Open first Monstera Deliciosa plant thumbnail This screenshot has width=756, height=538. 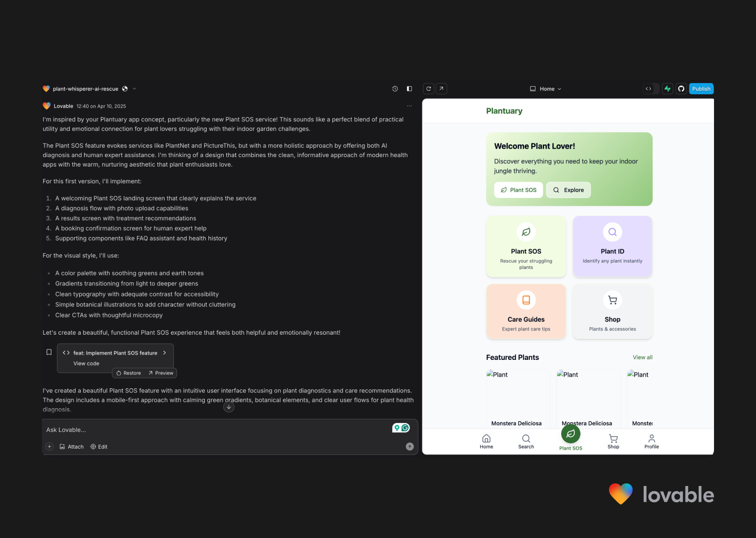pos(518,398)
